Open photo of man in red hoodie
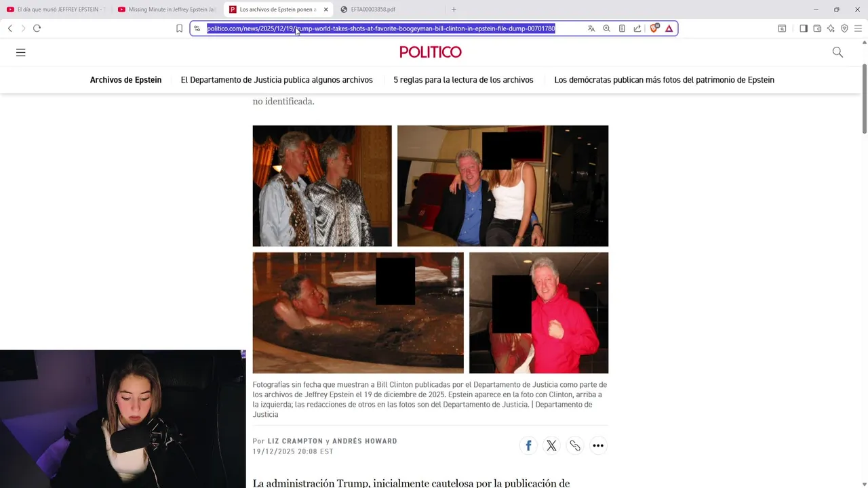The height and width of the screenshot is (488, 868). (538, 312)
